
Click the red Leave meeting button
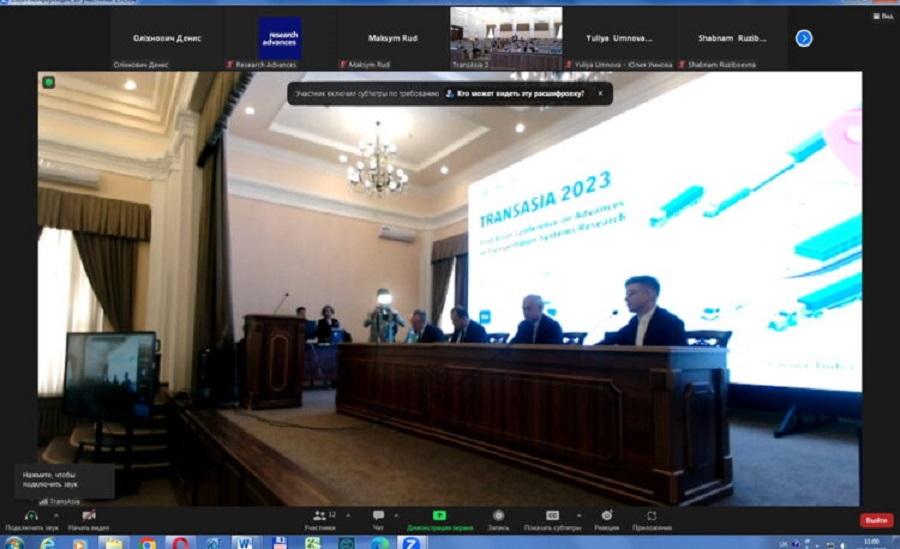[x=876, y=520]
